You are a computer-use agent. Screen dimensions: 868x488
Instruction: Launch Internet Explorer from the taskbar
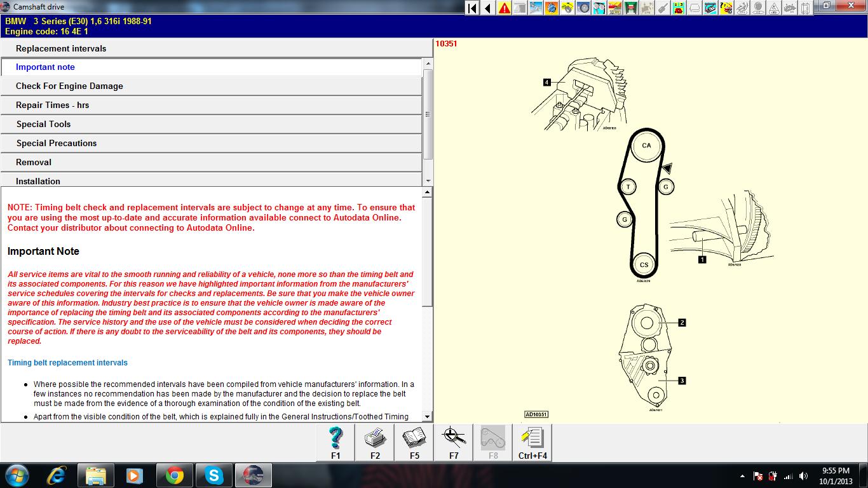(57, 475)
